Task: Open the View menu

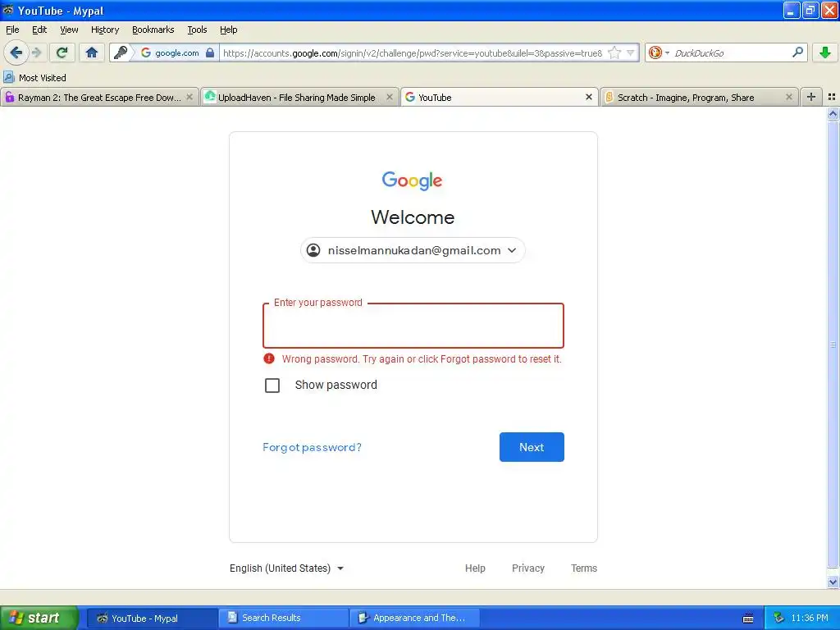Action: coord(69,30)
